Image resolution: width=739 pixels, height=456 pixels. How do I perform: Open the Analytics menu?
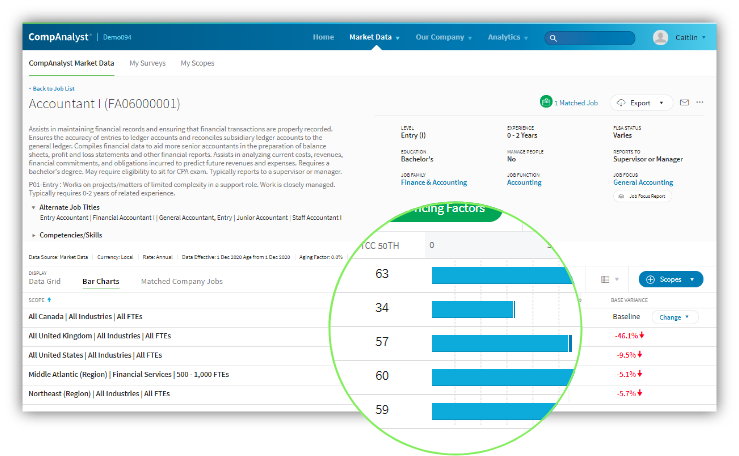click(x=507, y=37)
